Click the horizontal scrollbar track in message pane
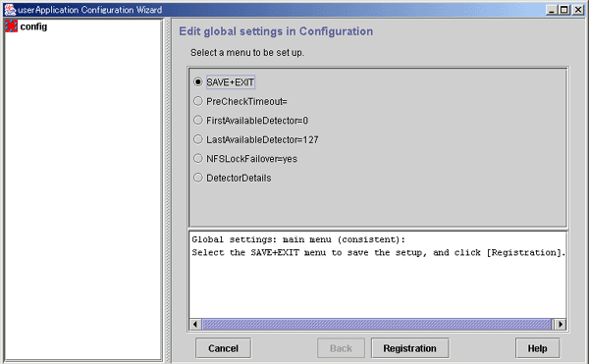This screenshot has height=364, width=589. (377, 324)
